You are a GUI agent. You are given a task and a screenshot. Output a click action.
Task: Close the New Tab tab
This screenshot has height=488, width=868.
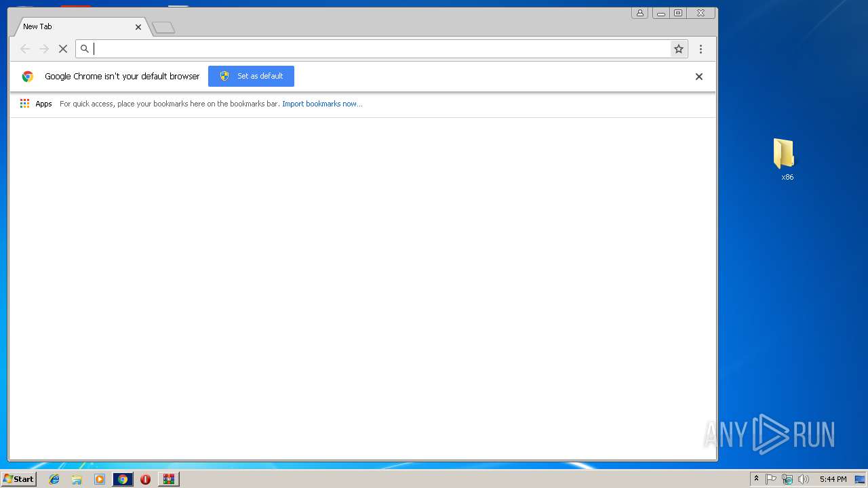(x=138, y=27)
